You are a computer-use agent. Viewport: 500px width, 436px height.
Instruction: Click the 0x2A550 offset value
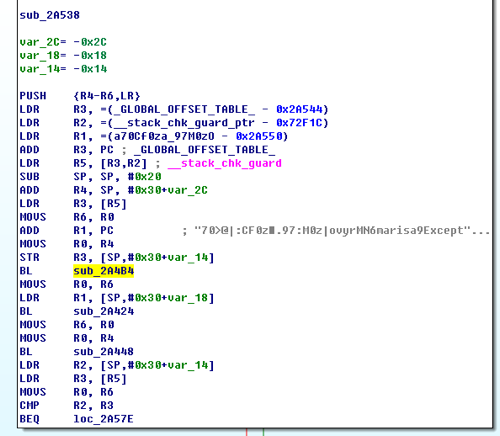coord(259,136)
